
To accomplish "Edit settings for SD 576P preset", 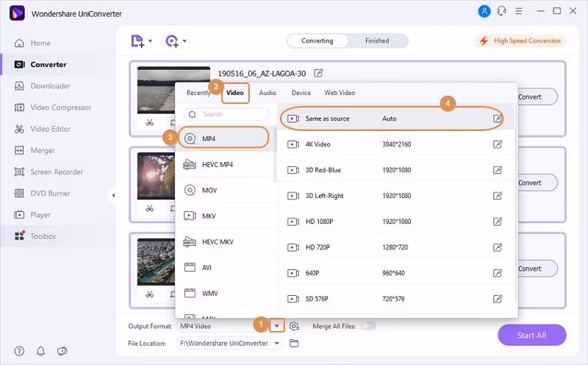I will pyautogui.click(x=498, y=299).
